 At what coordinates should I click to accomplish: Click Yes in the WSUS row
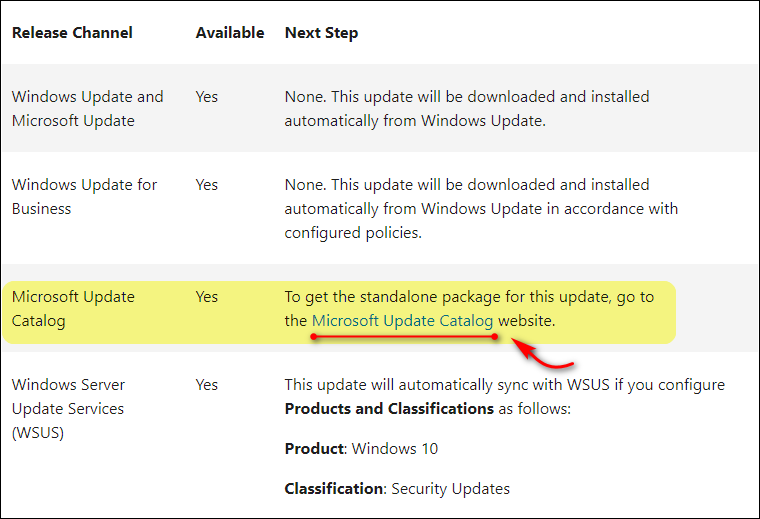[x=206, y=385]
